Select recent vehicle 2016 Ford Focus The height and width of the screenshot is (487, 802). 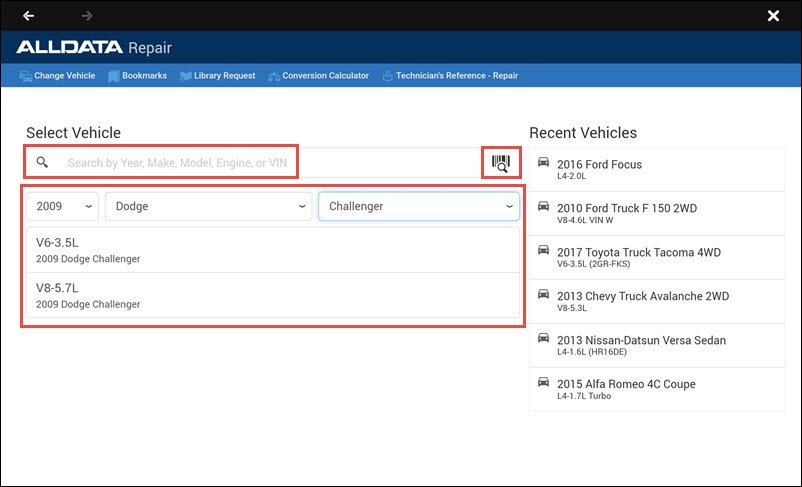pos(657,170)
